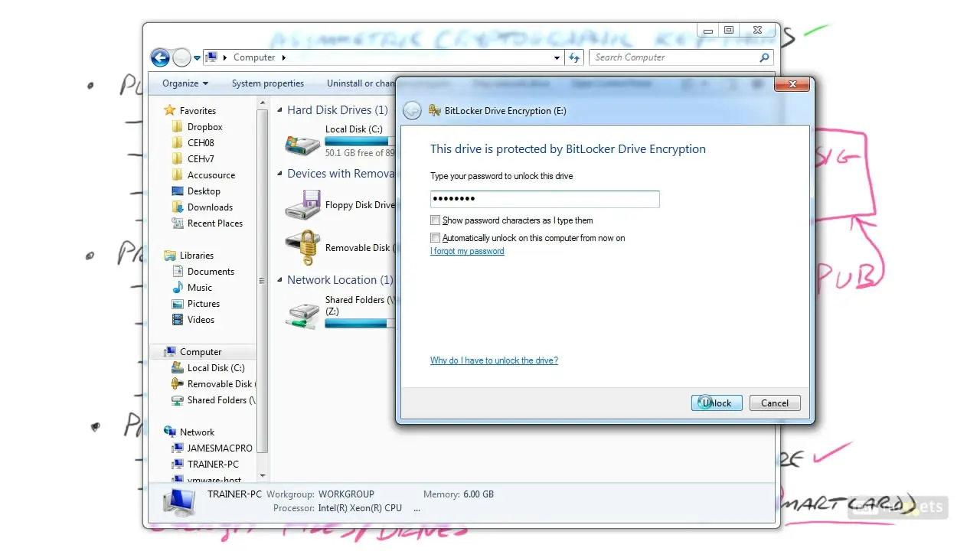The image size is (980, 551).
Task: Open CEHv7 folder in Favorites
Action: tap(201, 159)
